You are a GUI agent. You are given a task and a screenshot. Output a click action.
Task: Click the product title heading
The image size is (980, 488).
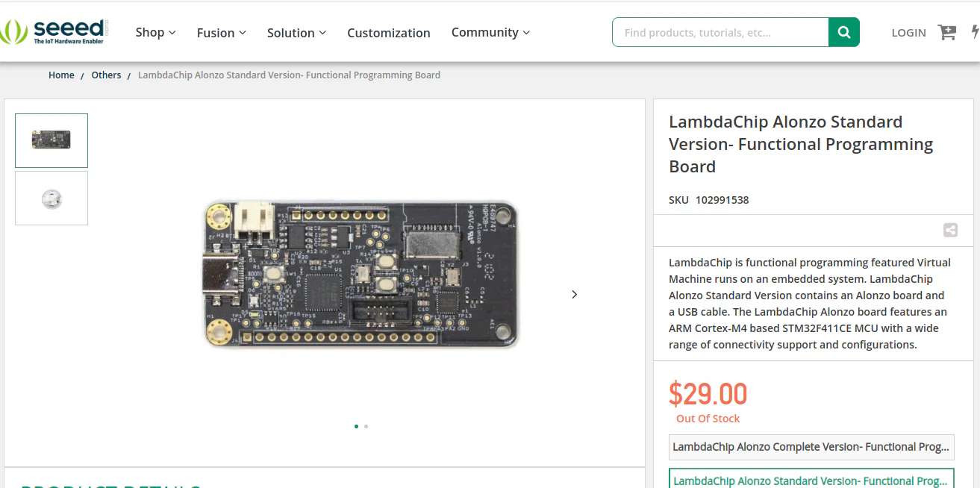(x=801, y=144)
